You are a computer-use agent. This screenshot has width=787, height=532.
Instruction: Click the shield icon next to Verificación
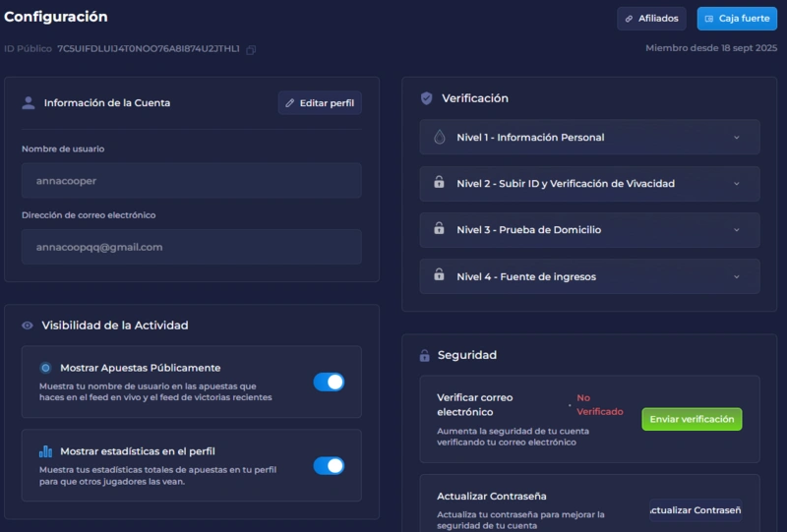coord(426,98)
